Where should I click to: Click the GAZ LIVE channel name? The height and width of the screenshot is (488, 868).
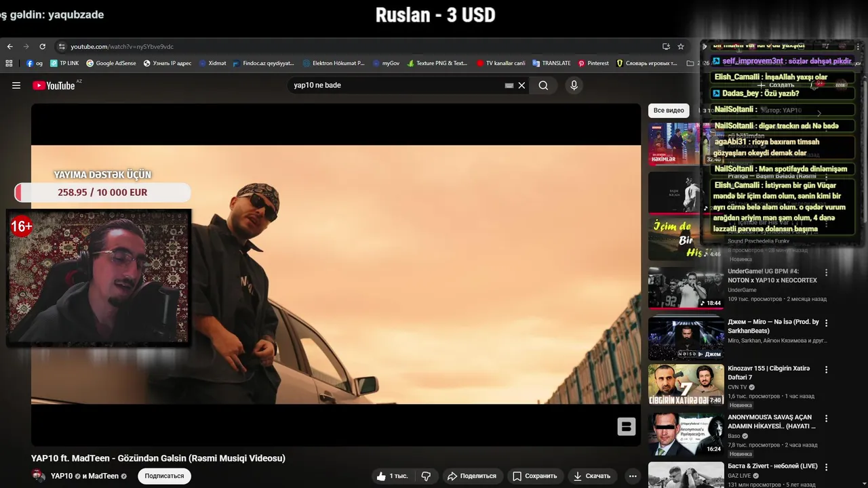point(739,476)
